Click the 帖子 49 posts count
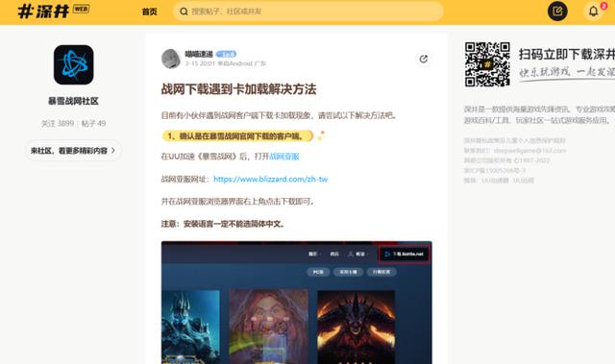Image resolution: width=615 pixels, height=364 pixels. (x=94, y=124)
